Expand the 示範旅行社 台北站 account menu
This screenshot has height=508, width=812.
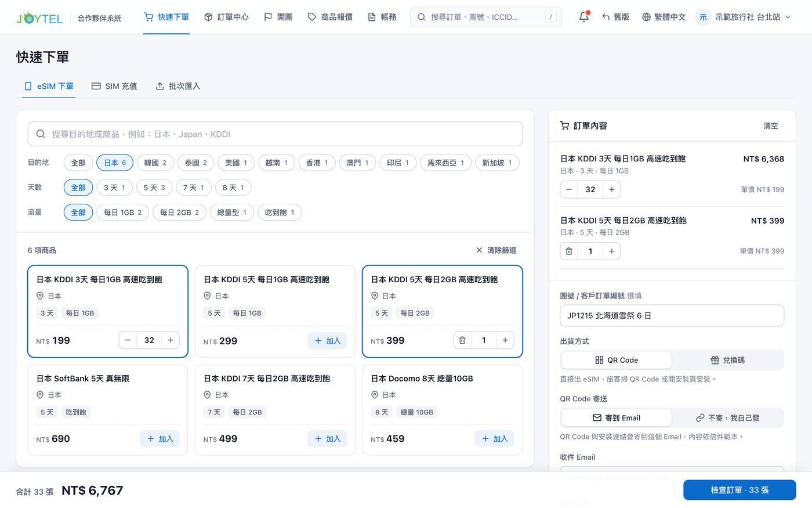point(745,17)
